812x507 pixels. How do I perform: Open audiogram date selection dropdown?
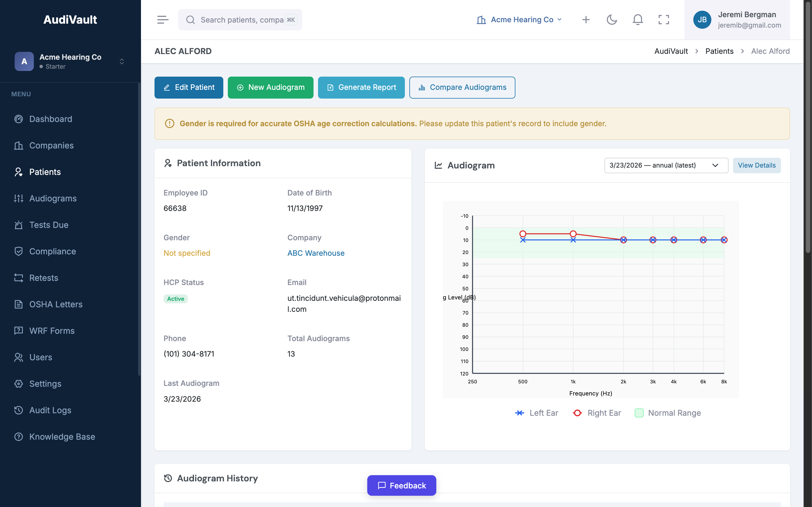click(x=666, y=165)
